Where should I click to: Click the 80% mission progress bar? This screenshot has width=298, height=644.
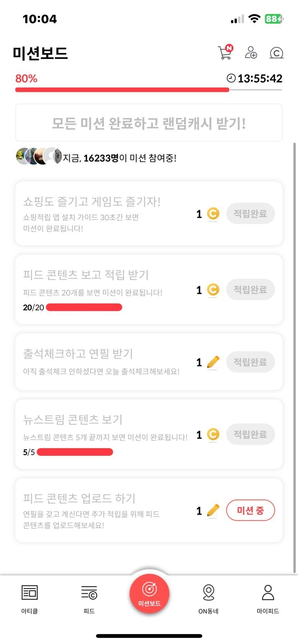(122, 90)
